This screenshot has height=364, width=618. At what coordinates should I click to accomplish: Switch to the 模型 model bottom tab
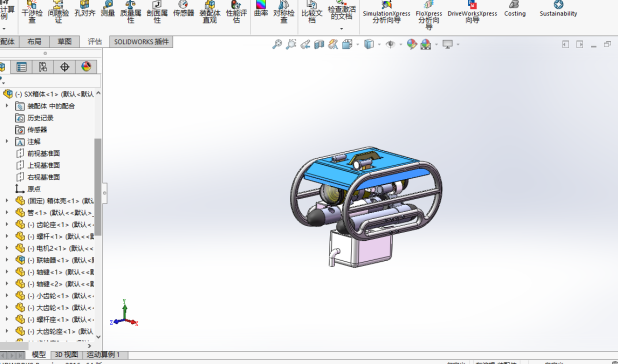[39, 355]
